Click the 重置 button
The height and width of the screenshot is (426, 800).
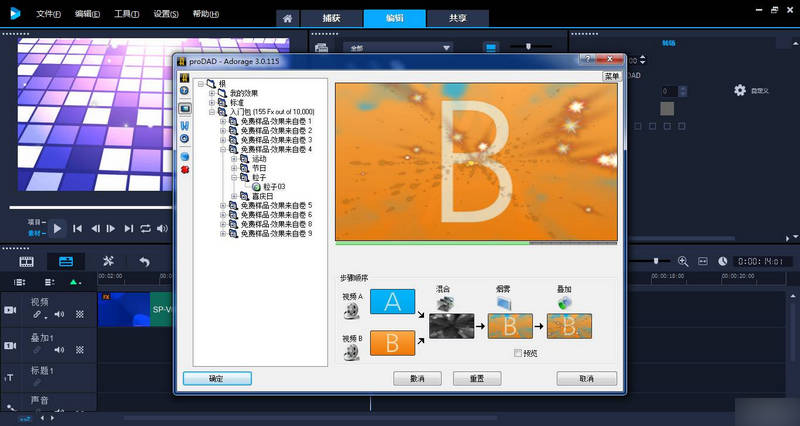coord(477,379)
